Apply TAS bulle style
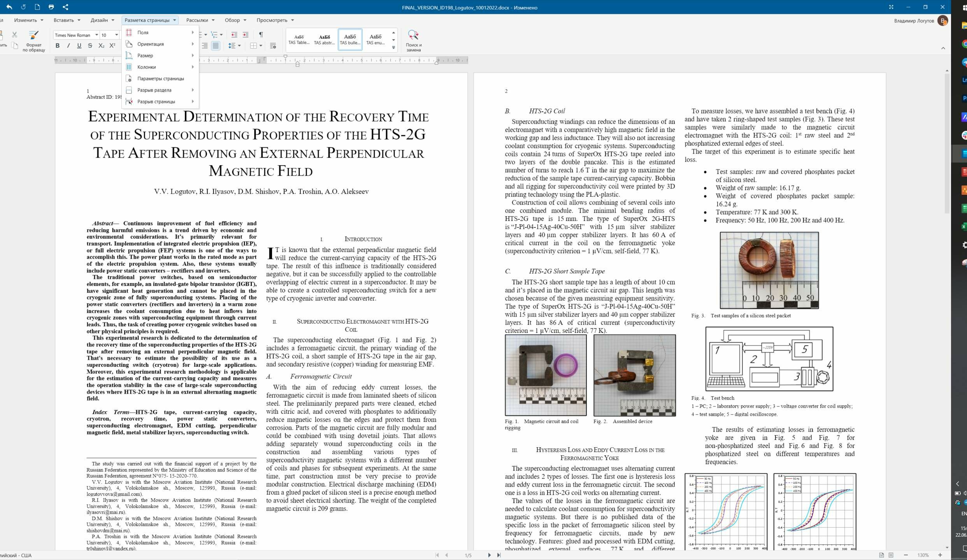Image resolution: width=967 pixels, height=560 pixels. [350, 39]
